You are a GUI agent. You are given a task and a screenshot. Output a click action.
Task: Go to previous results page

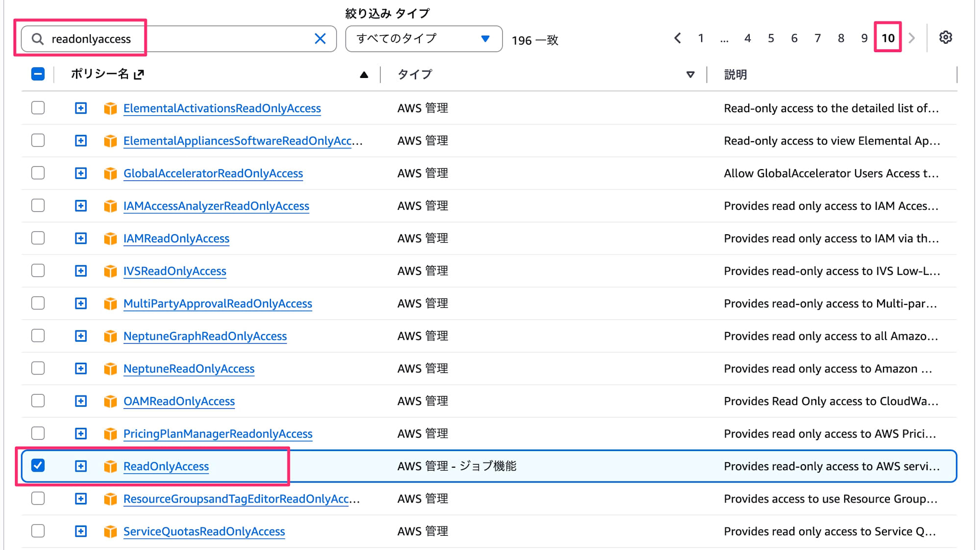tap(677, 38)
